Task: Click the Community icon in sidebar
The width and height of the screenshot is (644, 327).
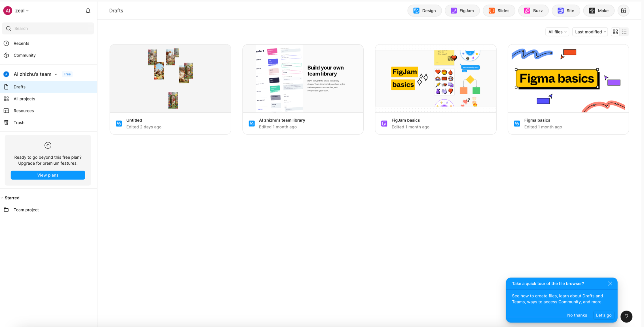Action: coord(6,55)
